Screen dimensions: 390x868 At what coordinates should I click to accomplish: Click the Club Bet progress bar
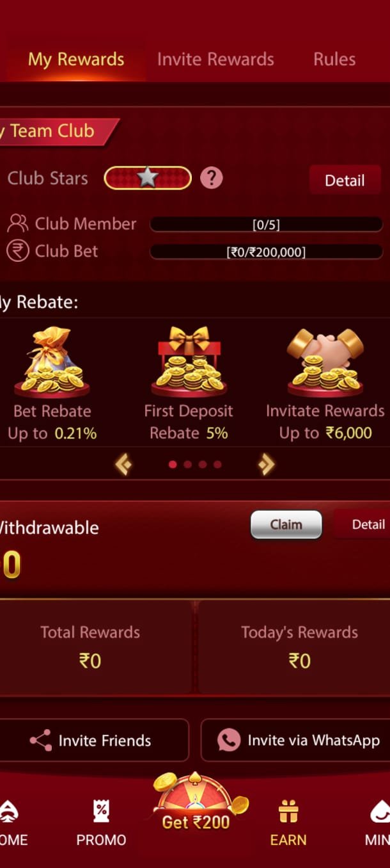pos(266,252)
